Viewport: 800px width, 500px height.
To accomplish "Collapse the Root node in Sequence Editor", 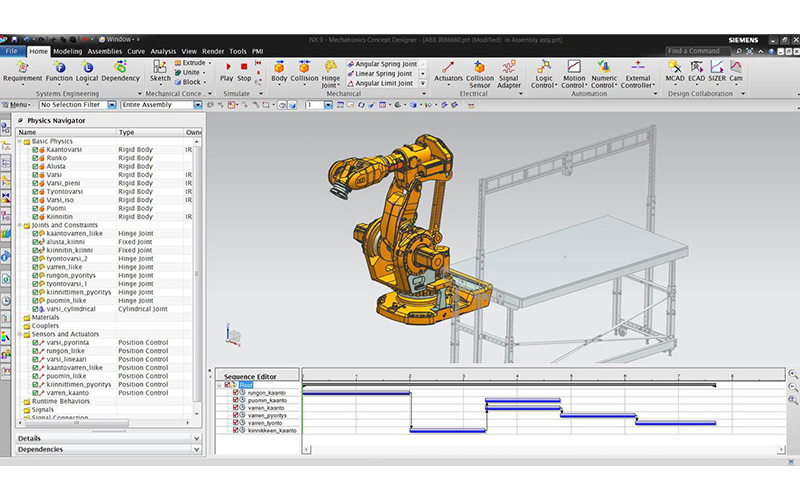I will tap(219, 385).
